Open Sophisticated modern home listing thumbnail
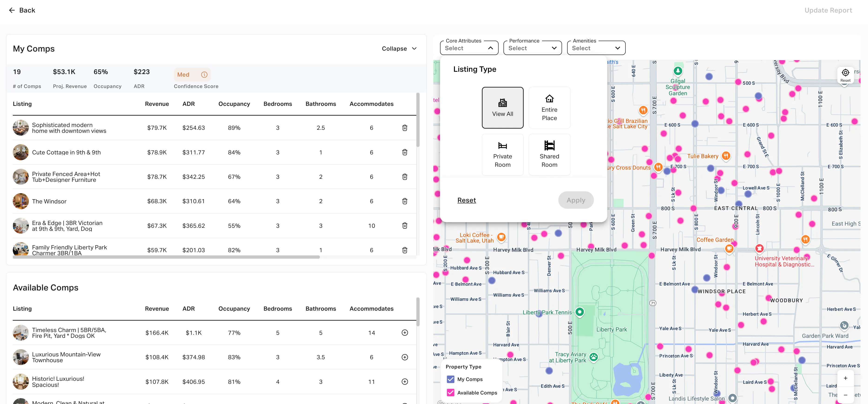 click(21, 128)
